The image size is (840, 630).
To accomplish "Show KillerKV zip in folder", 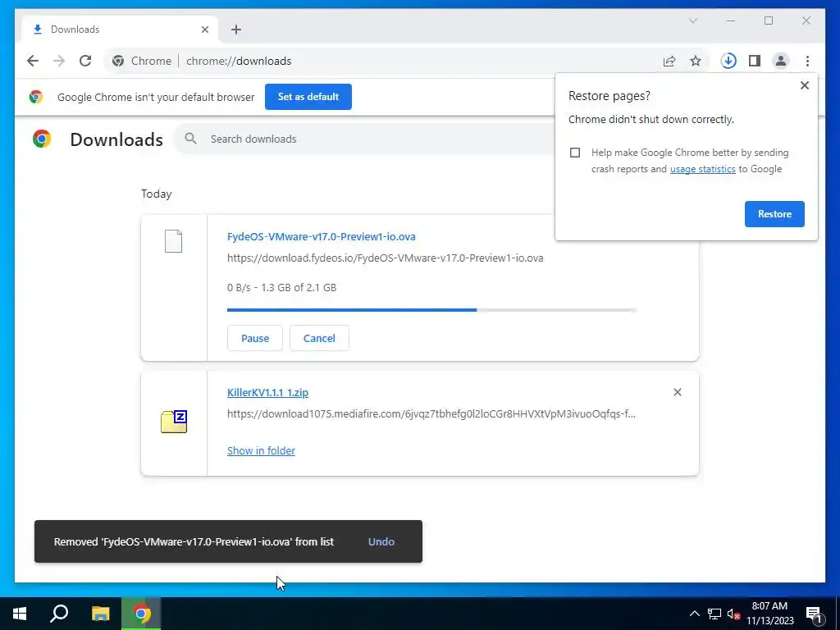I will pos(261,450).
